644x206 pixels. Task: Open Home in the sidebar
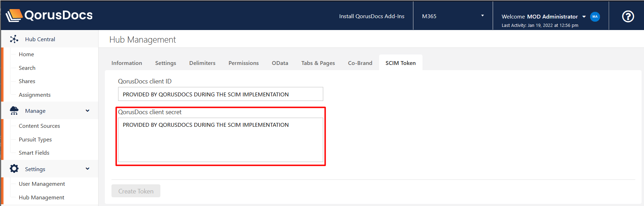coord(27,54)
